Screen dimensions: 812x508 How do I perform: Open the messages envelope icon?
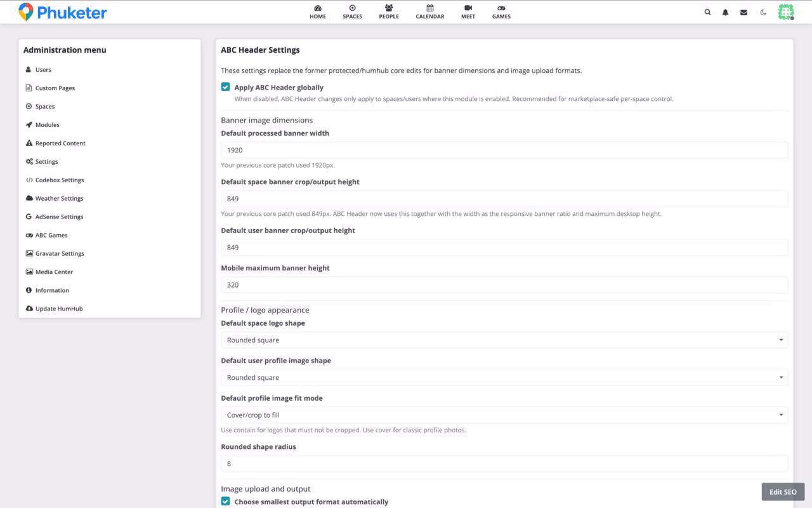click(743, 12)
